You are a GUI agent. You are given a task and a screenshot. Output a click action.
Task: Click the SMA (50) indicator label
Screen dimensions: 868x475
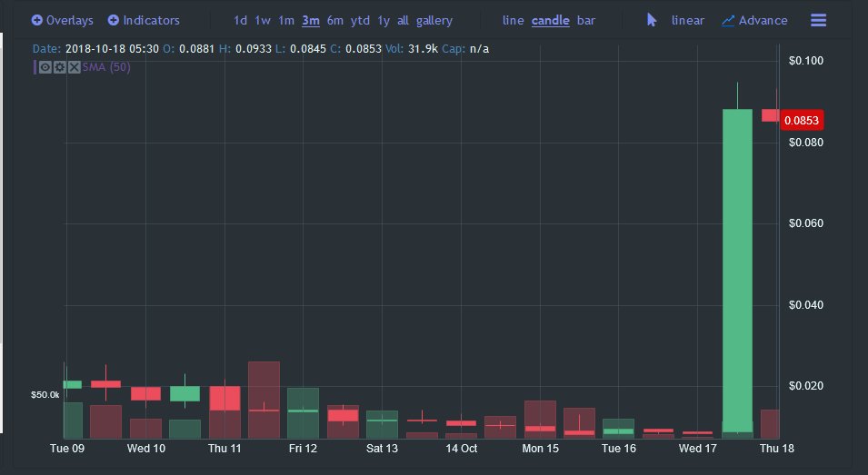point(106,67)
